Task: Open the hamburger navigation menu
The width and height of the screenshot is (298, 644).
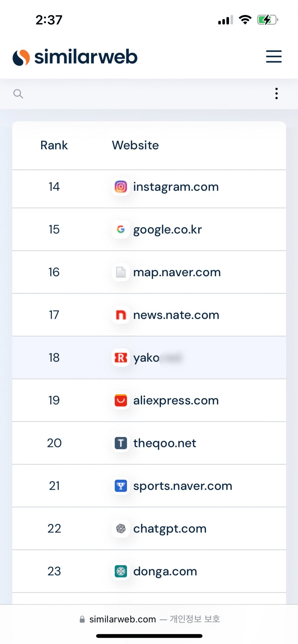Action: 273,56
